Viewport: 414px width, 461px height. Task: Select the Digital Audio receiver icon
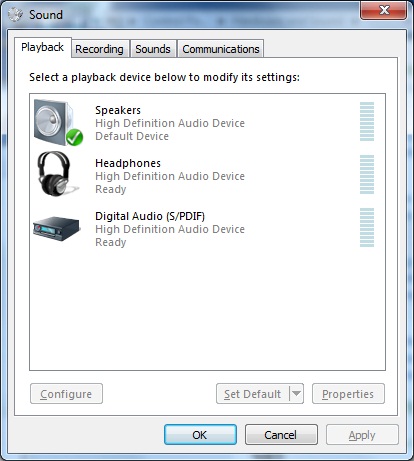click(56, 228)
